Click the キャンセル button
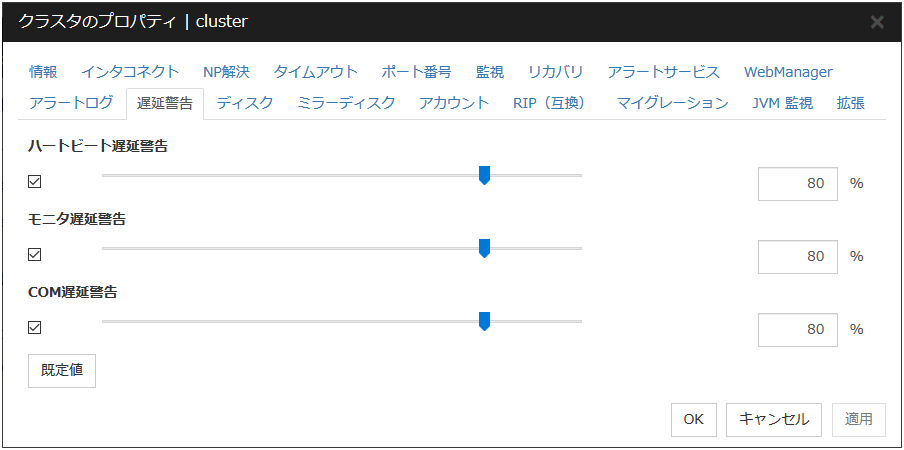Screen dimensions: 904x450 click(x=774, y=419)
